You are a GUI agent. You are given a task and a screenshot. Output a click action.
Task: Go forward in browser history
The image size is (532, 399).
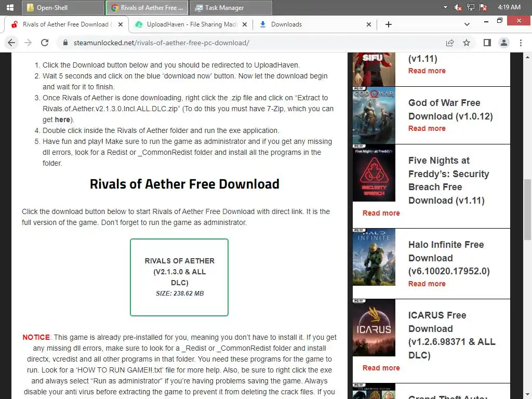[28, 43]
